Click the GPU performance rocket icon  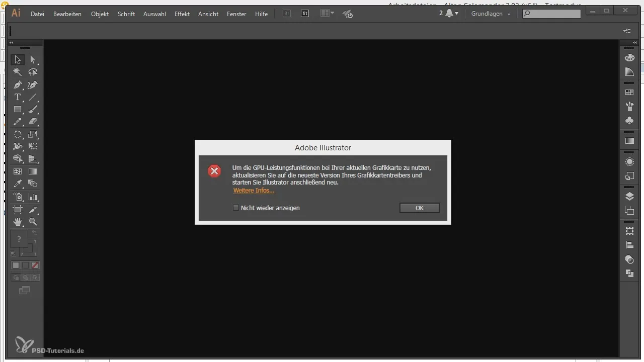click(348, 14)
